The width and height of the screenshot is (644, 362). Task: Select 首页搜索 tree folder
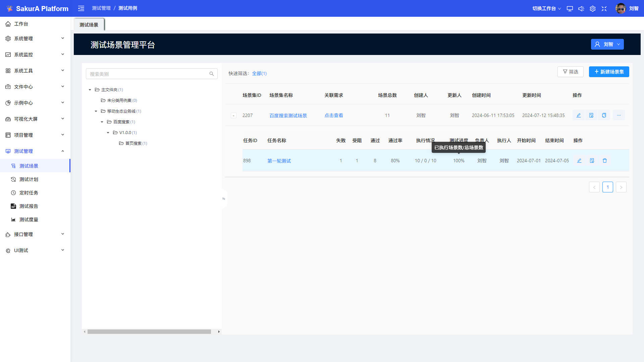click(133, 143)
